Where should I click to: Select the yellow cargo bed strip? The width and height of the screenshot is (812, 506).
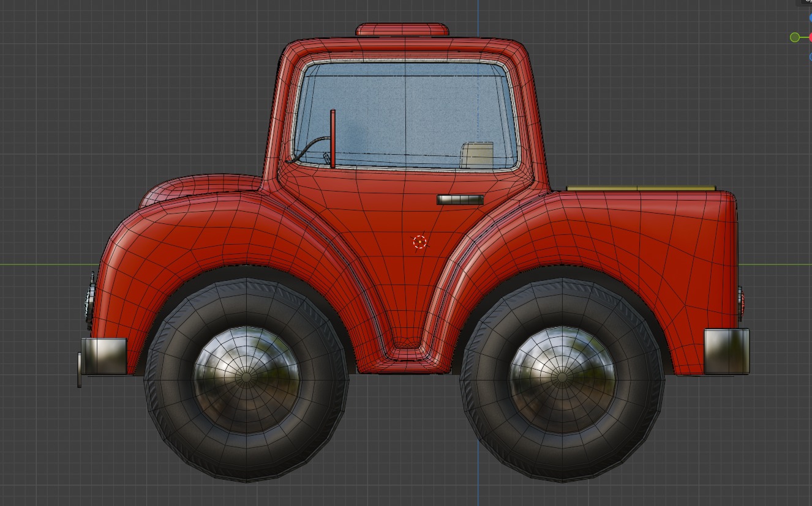point(641,188)
